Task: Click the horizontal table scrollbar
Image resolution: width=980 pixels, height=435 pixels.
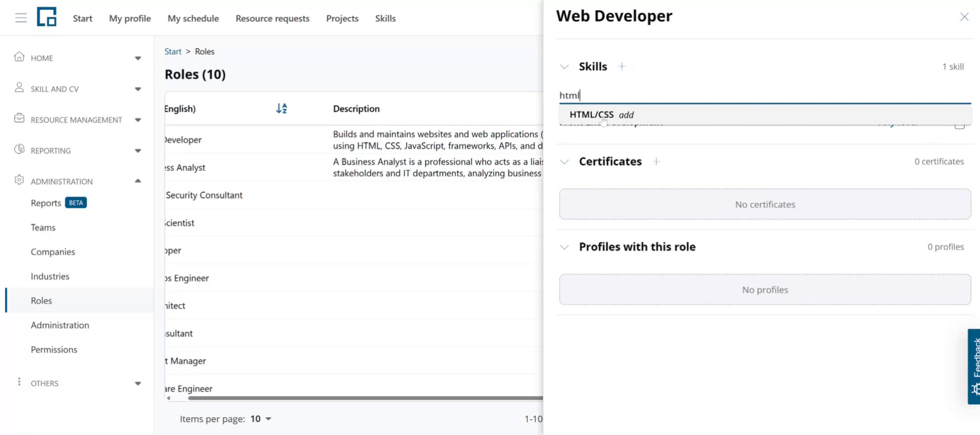Action: click(x=365, y=398)
